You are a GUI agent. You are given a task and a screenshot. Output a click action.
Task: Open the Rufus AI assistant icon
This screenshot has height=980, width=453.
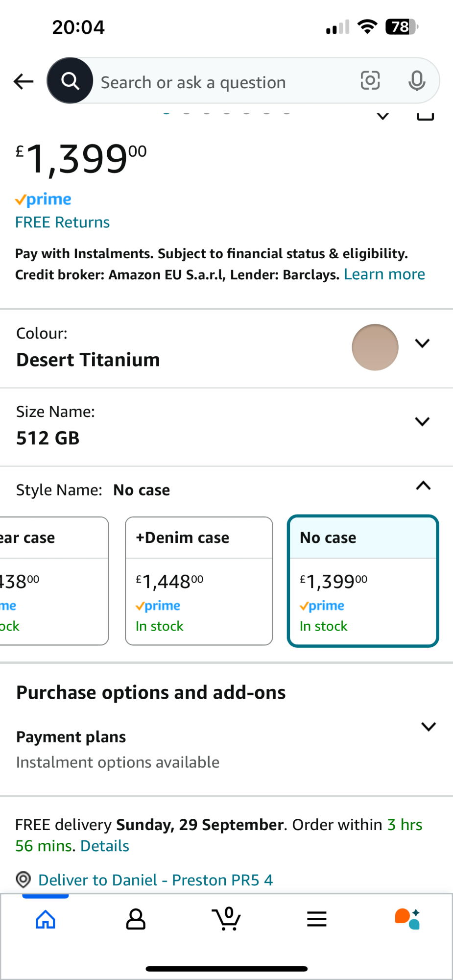click(407, 919)
